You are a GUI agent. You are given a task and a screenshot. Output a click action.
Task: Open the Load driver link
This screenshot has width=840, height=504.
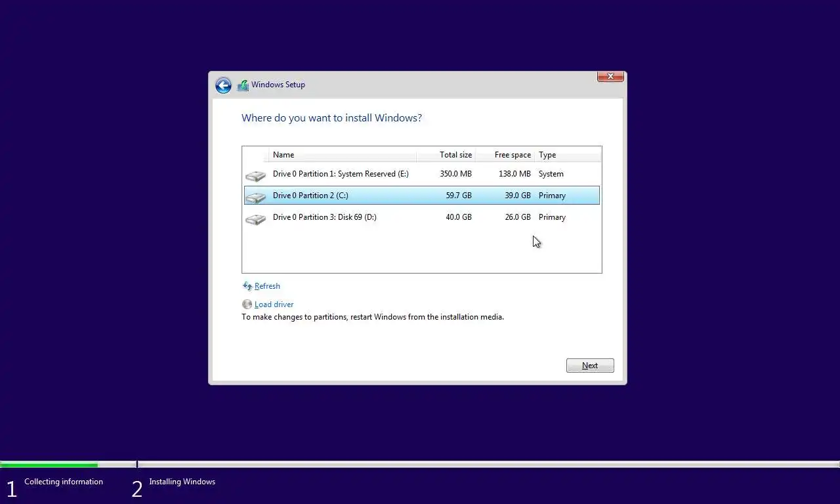tap(274, 304)
